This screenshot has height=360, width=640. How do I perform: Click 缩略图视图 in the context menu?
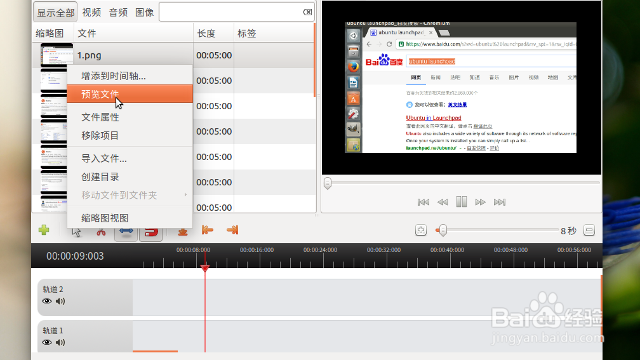click(x=130, y=218)
